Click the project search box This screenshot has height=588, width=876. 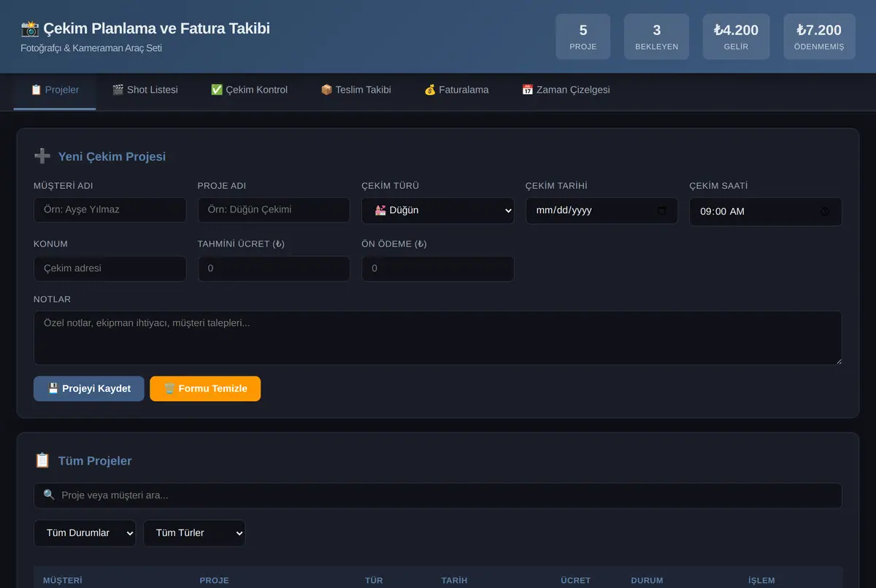click(x=438, y=495)
